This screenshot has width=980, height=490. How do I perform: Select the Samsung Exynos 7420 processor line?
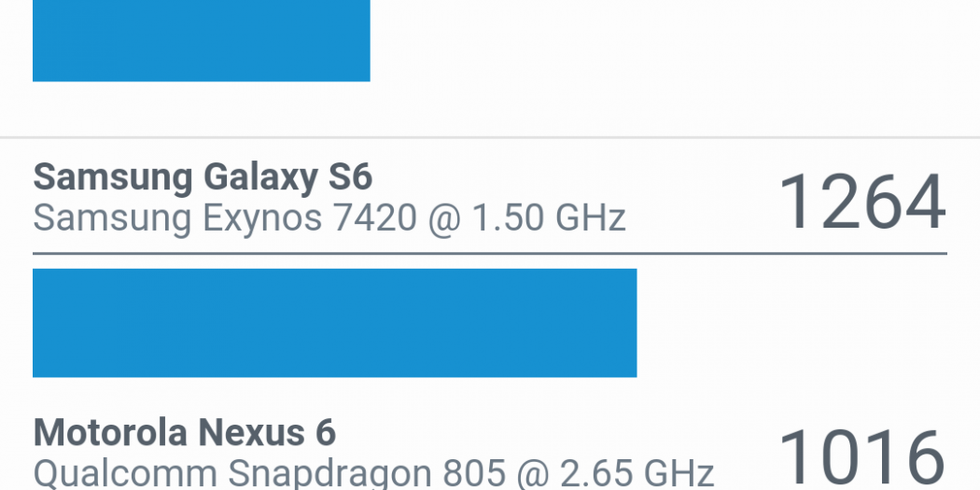point(329,218)
